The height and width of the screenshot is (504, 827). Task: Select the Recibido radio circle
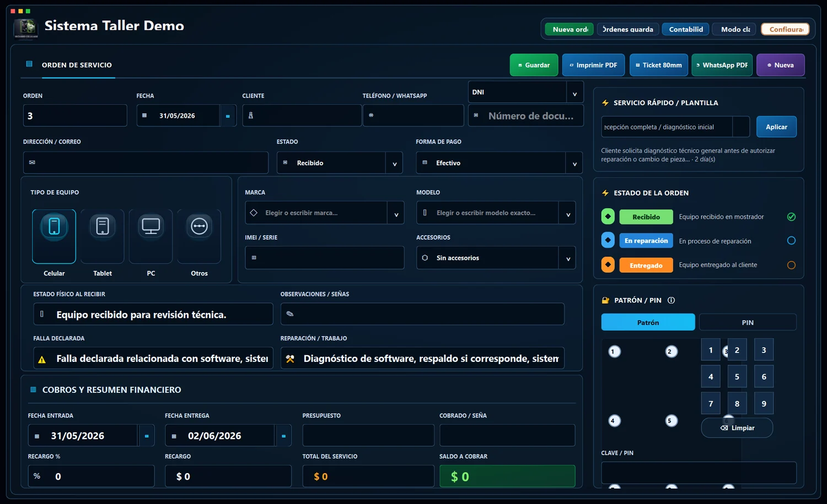coord(791,216)
